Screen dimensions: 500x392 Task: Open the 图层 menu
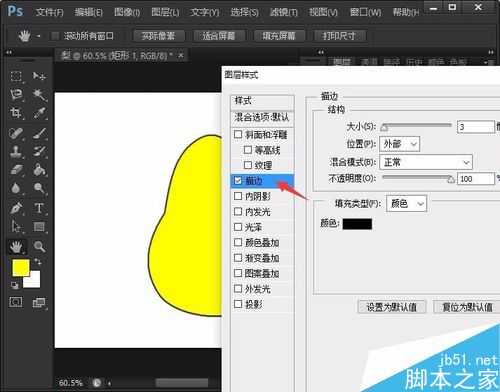click(165, 12)
